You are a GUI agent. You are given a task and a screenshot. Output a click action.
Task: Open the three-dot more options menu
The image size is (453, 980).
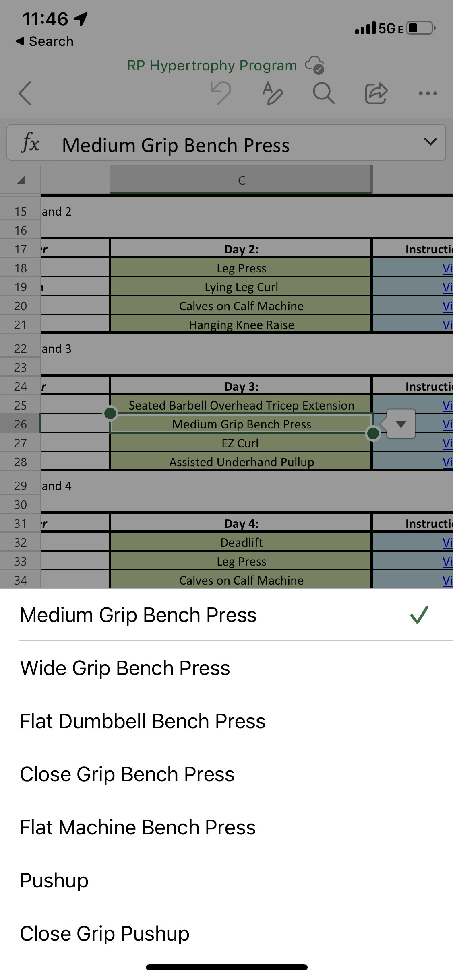pos(428,93)
